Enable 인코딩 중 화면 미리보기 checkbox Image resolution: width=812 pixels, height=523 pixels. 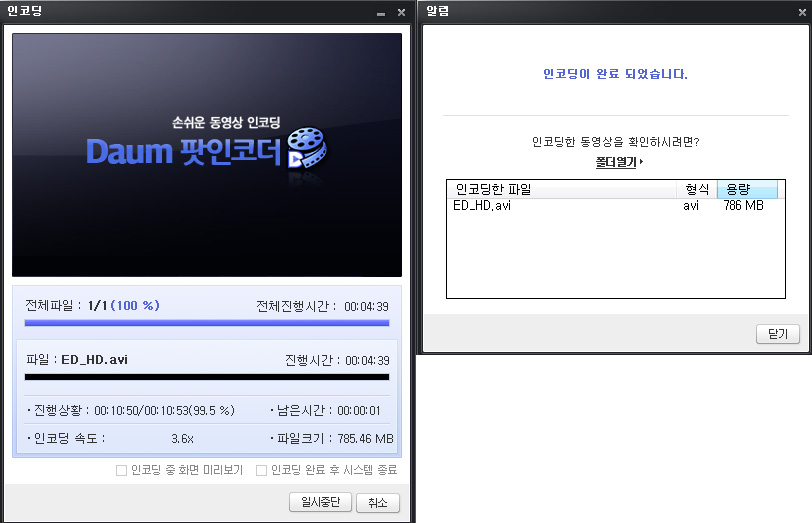[121, 470]
